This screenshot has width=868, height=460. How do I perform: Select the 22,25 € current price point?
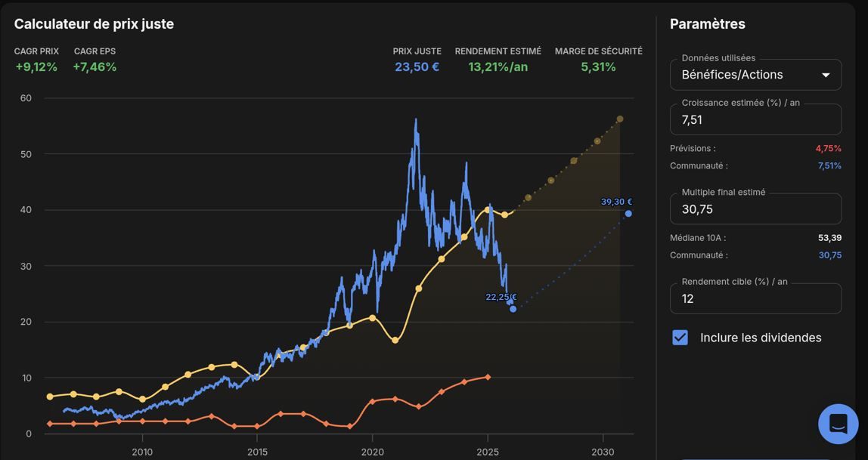pyautogui.click(x=513, y=308)
